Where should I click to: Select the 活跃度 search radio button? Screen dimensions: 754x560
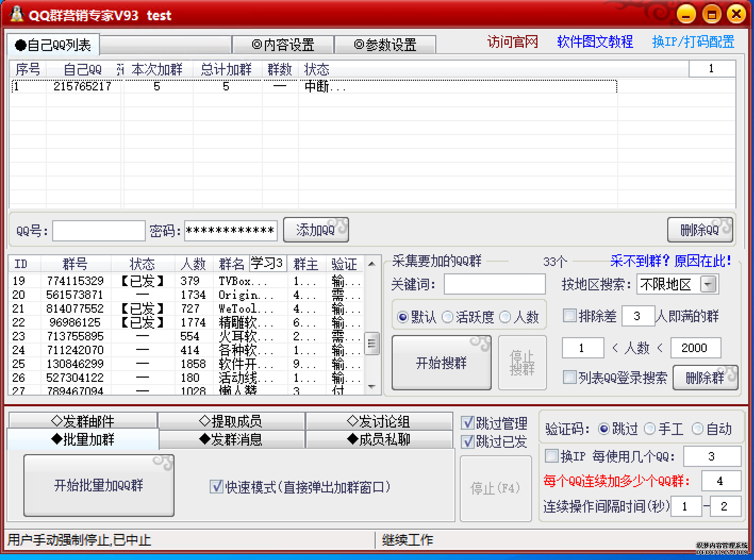449,316
